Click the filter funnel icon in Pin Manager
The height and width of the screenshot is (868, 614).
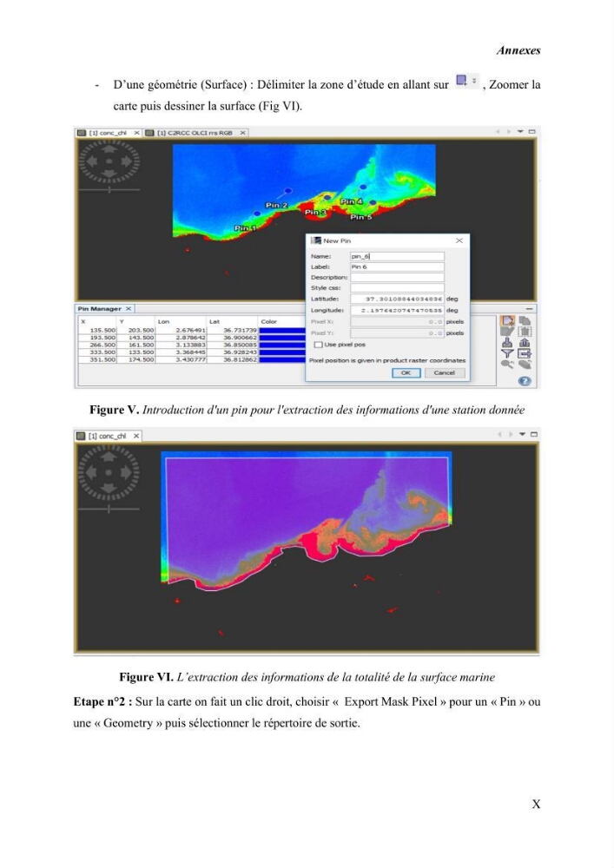click(x=507, y=353)
